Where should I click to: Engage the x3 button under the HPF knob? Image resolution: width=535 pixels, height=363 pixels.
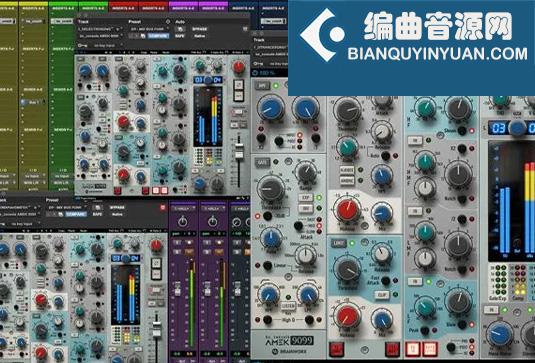pos(261,138)
